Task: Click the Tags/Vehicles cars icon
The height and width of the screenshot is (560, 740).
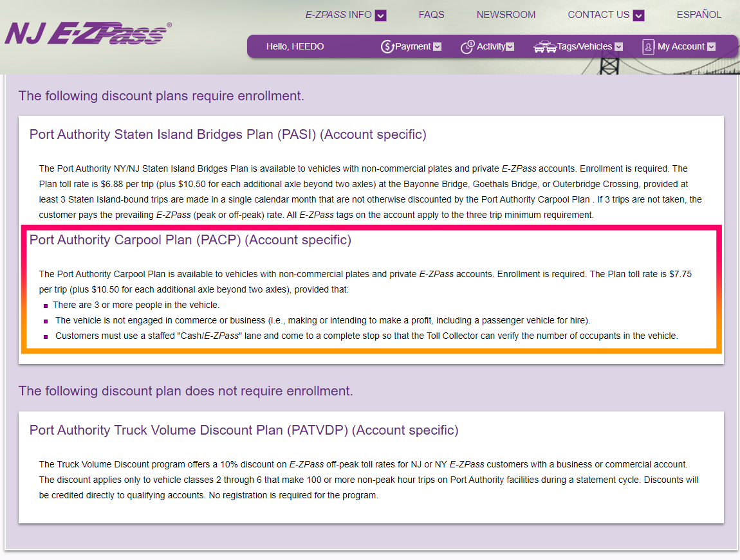Action: pos(544,47)
